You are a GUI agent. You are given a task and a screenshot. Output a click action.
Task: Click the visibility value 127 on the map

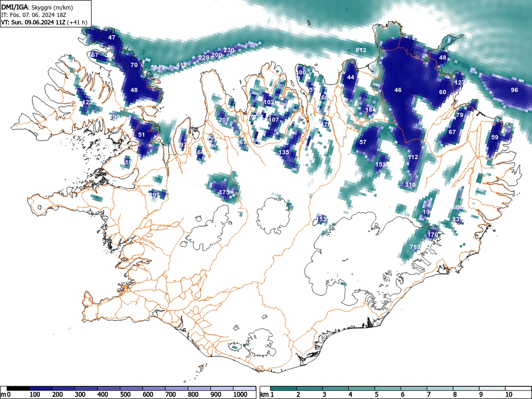(460, 82)
